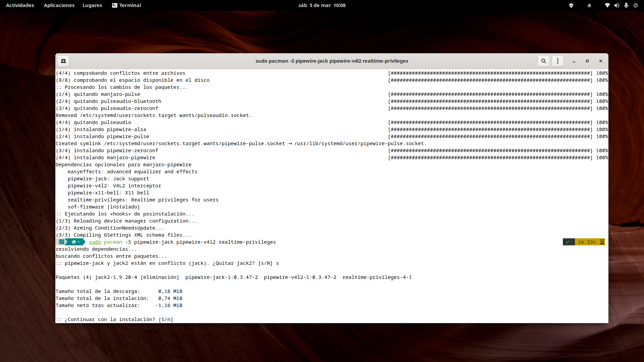Viewport: 644px width, 362px height.
Task: Click the eject removable drives icon
Action: pyautogui.click(x=589, y=5)
